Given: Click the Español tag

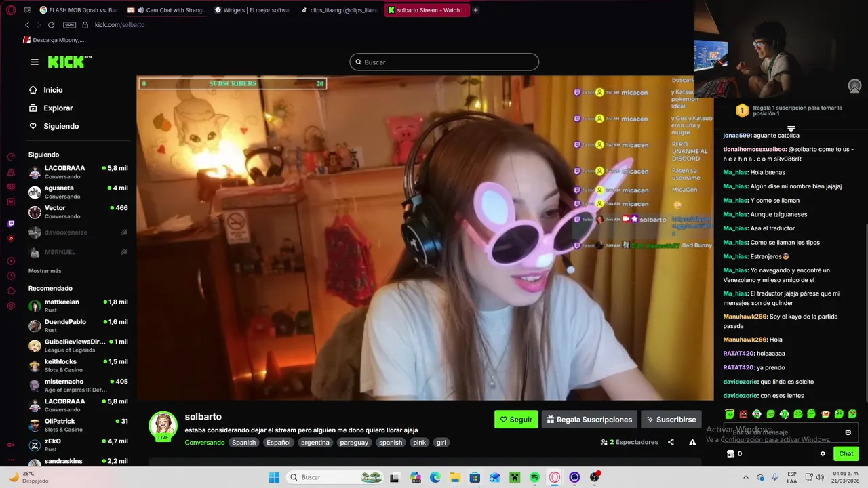Looking at the screenshot, I should (278, 443).
